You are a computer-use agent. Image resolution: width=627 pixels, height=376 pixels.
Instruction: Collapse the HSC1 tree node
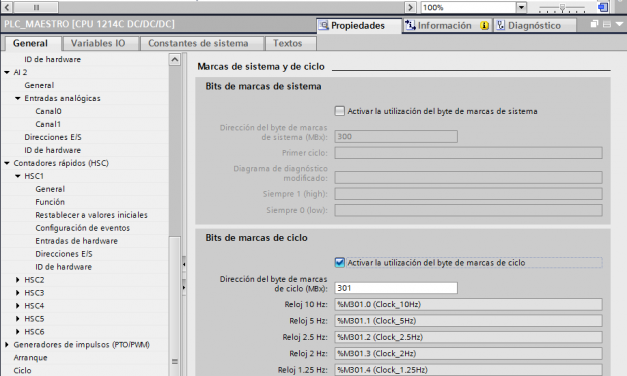(18, 176)
